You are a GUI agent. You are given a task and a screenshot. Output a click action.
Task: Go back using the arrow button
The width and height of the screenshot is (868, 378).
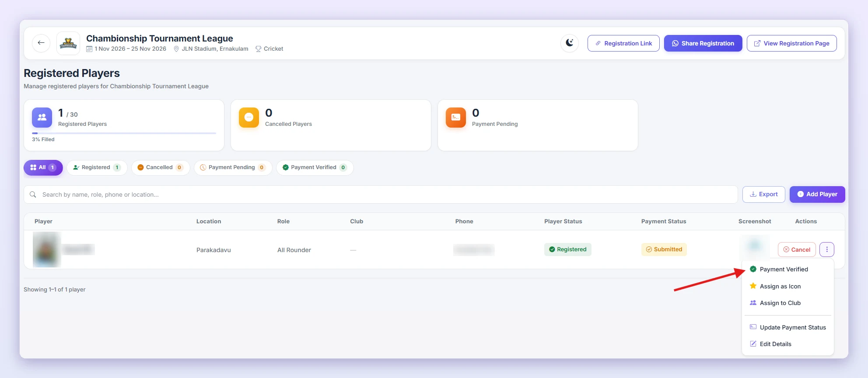[x=41, y=43]
